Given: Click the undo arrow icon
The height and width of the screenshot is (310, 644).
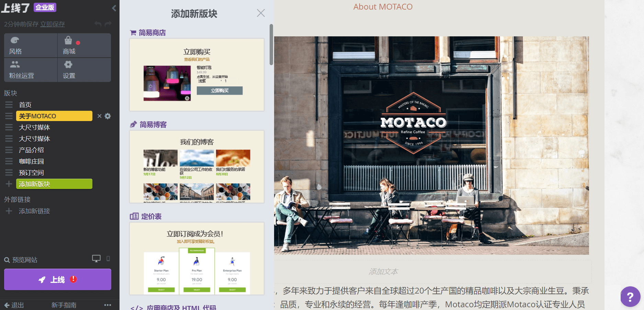Looking at the screenshot, I should 98,24.
